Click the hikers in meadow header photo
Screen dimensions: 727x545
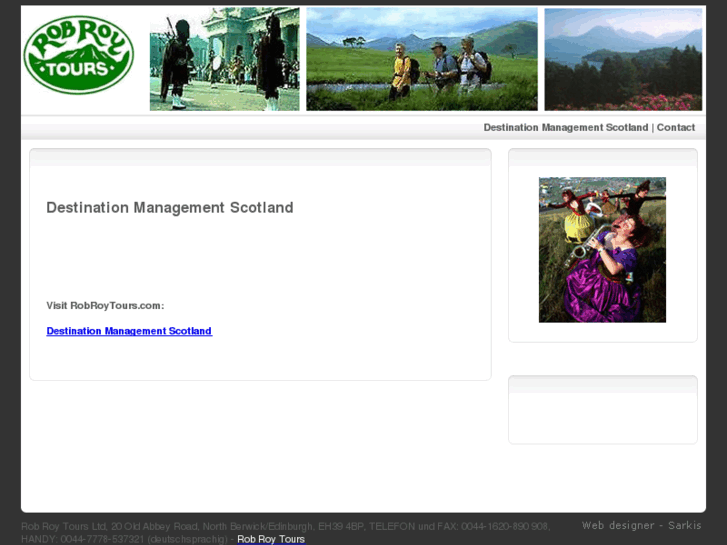(x=422, y=59)
